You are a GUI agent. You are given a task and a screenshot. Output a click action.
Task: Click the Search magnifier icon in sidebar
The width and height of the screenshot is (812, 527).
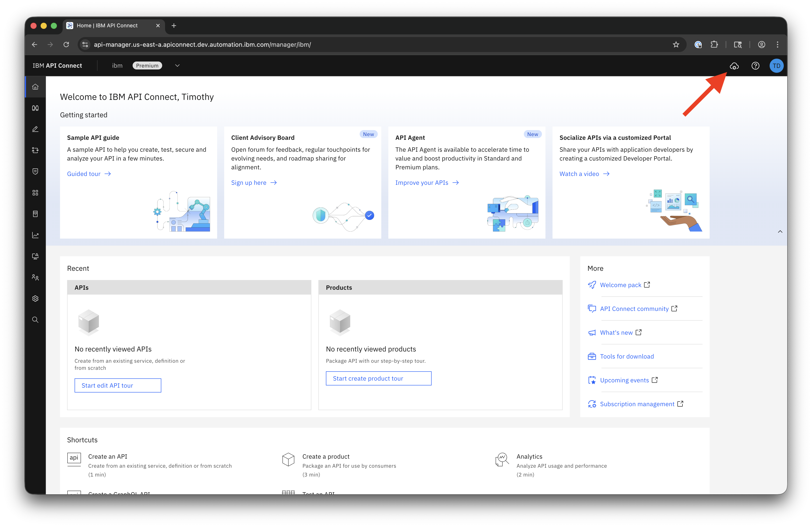pos(35,320)
